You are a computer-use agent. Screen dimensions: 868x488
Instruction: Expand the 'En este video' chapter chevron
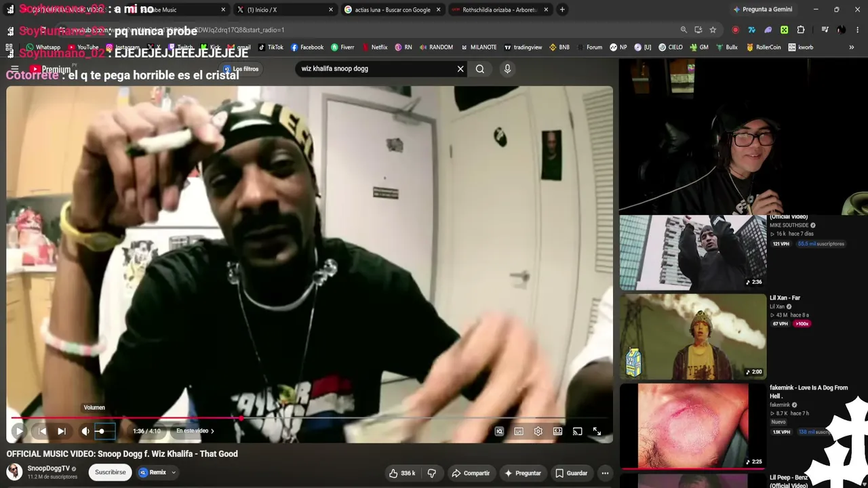point(212,431)
